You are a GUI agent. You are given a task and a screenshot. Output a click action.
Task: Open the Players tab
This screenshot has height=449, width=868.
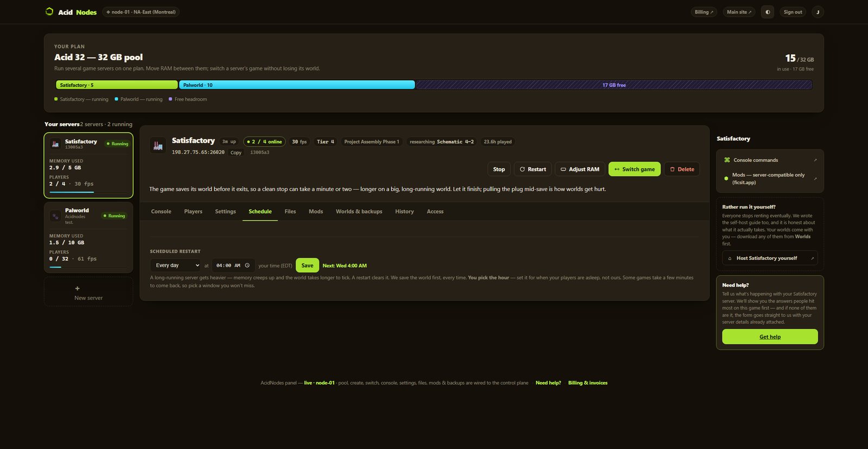tap(193, 212)
